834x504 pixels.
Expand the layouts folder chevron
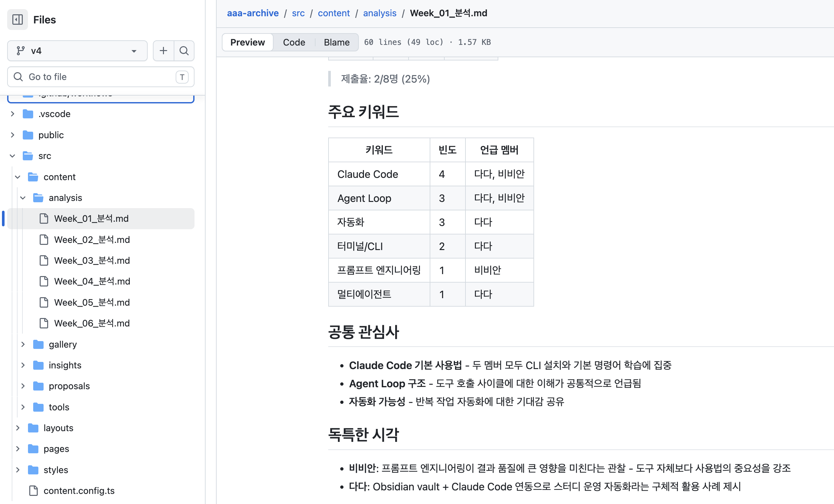[x=18, y=428]
